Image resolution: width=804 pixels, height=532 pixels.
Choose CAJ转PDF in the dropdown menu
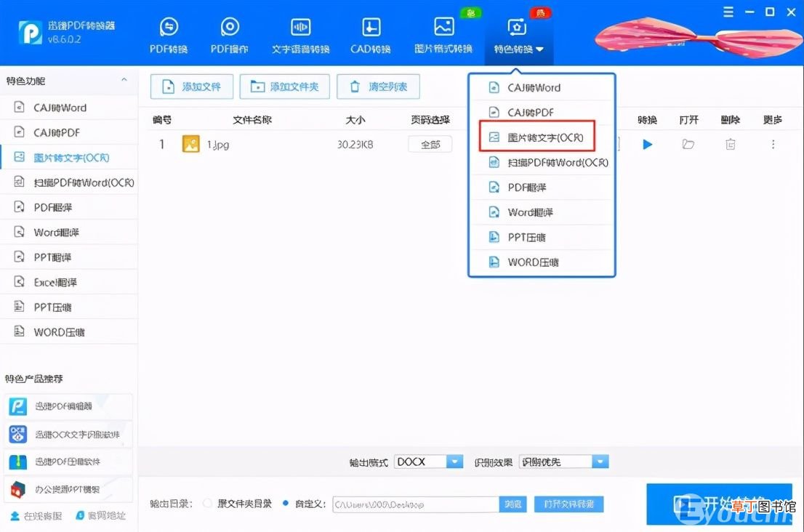click(542, 112)
